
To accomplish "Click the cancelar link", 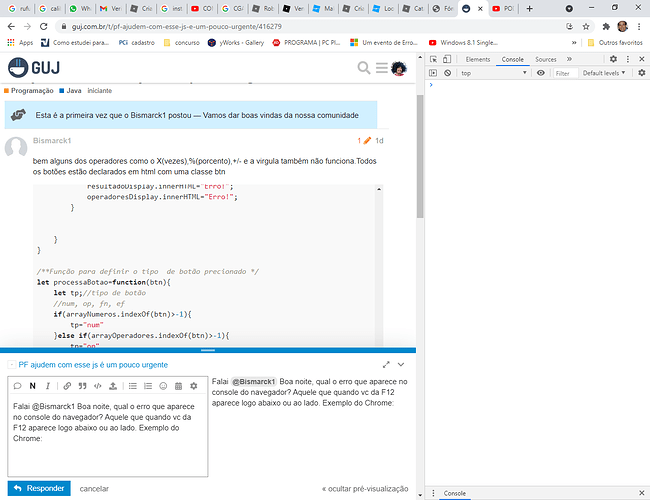I will (x=94, y=489).
